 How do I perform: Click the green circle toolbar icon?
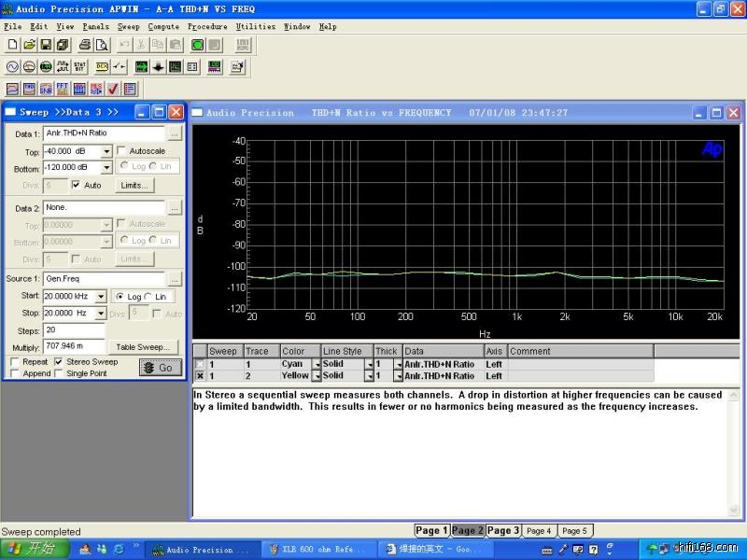pyautogui.click(x=198, y=45)
